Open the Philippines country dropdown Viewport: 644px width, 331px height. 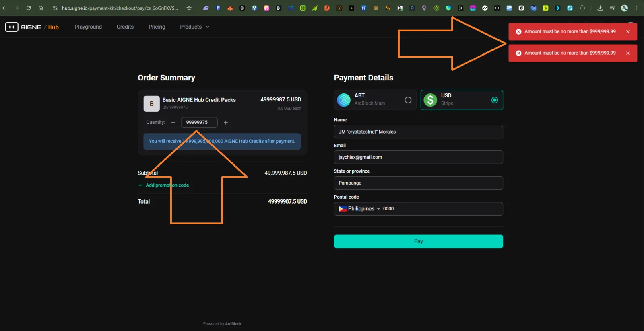pyautogui.click(x=359, y=209)
